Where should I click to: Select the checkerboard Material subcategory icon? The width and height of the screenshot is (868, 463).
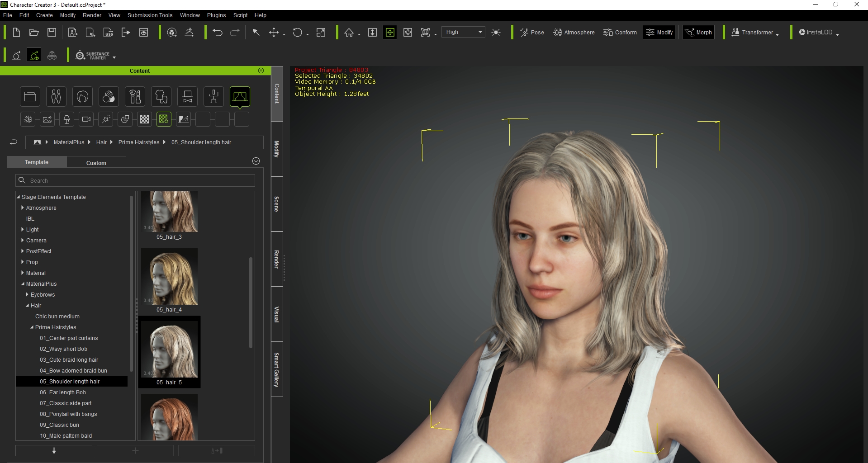[x=144, y=119]
